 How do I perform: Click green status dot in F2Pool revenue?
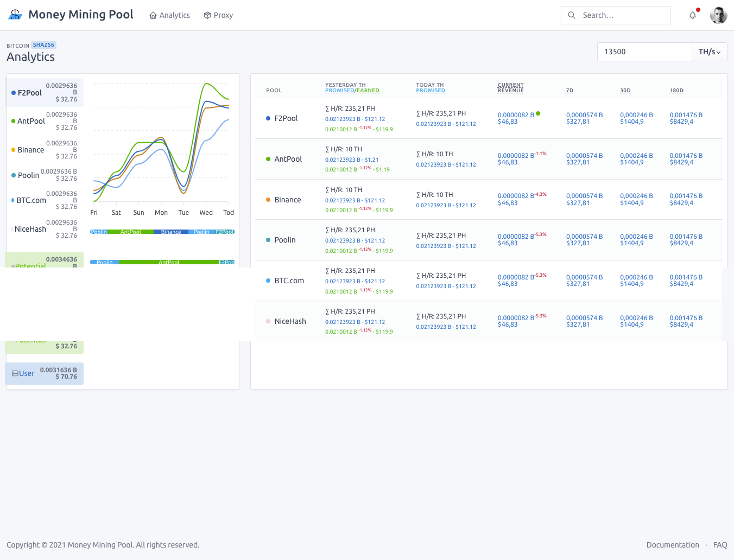[538, 113]
